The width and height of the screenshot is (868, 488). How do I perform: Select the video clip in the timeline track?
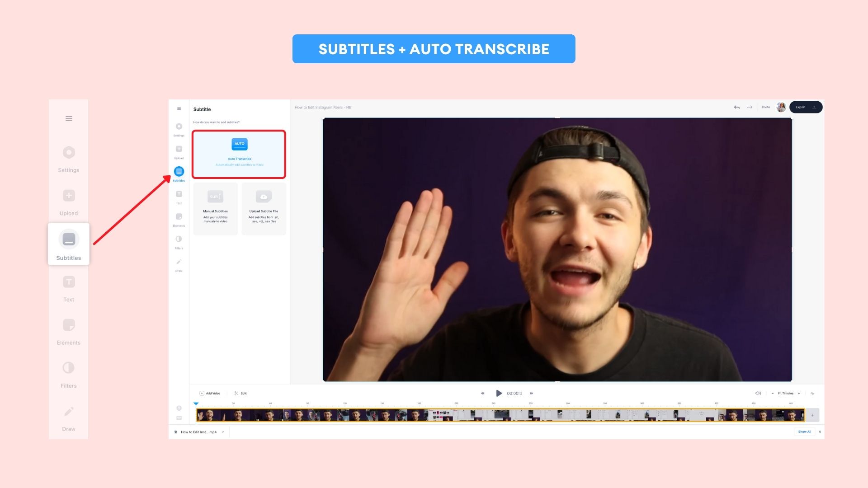[500, 415]
